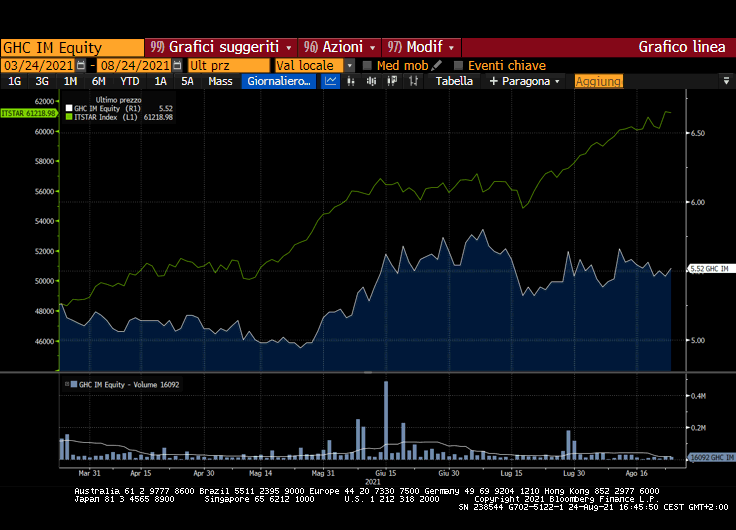Open the end date calendar picker
This screenshot has height=530, width=736.
click(177, 65)
